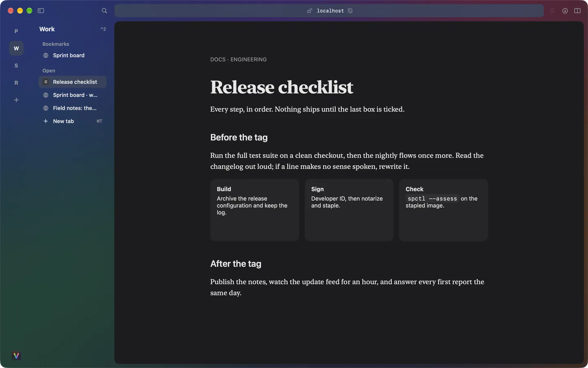Open the downloads arrow icon

pyautogui.click(x=565, y=11)
